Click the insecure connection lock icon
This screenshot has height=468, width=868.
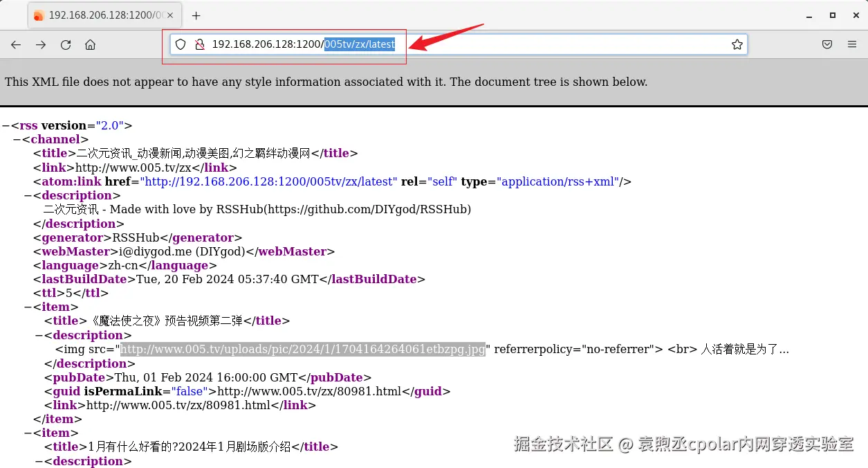point(199,44)
